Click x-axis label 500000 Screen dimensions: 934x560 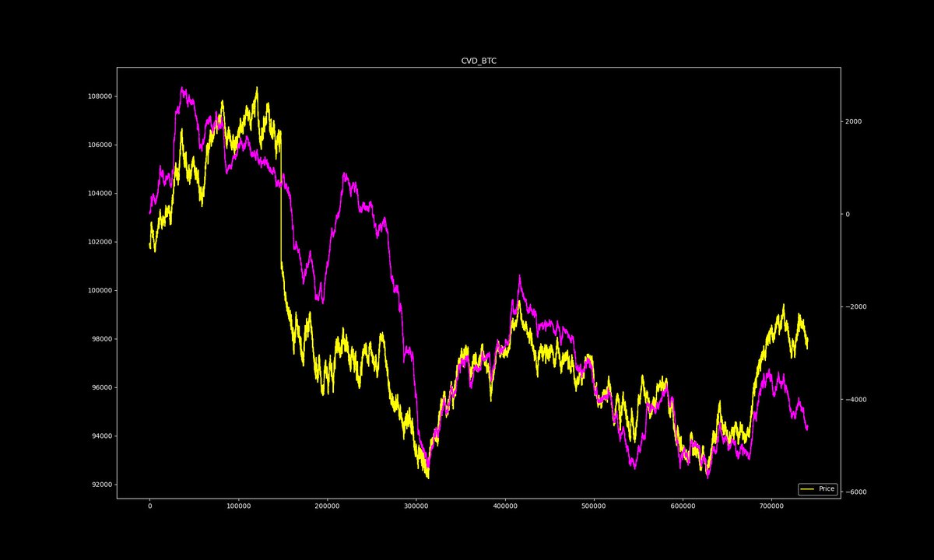click(594, 506)
